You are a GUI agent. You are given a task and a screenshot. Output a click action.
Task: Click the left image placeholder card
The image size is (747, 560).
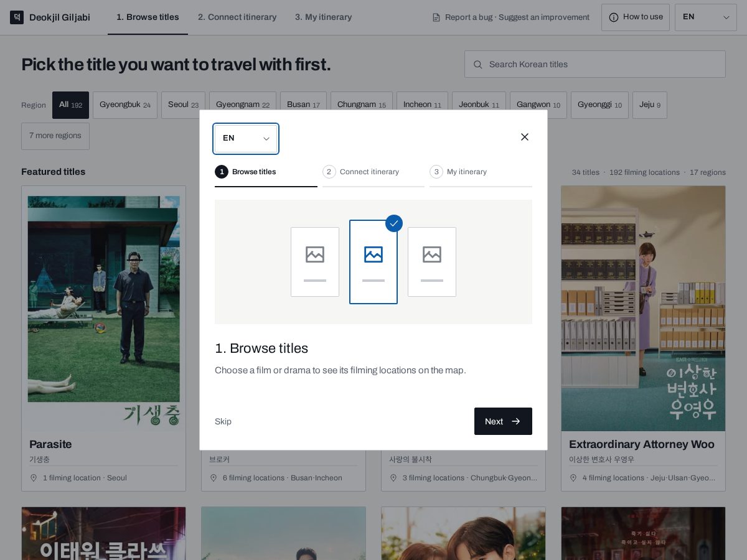coord(315,262)
